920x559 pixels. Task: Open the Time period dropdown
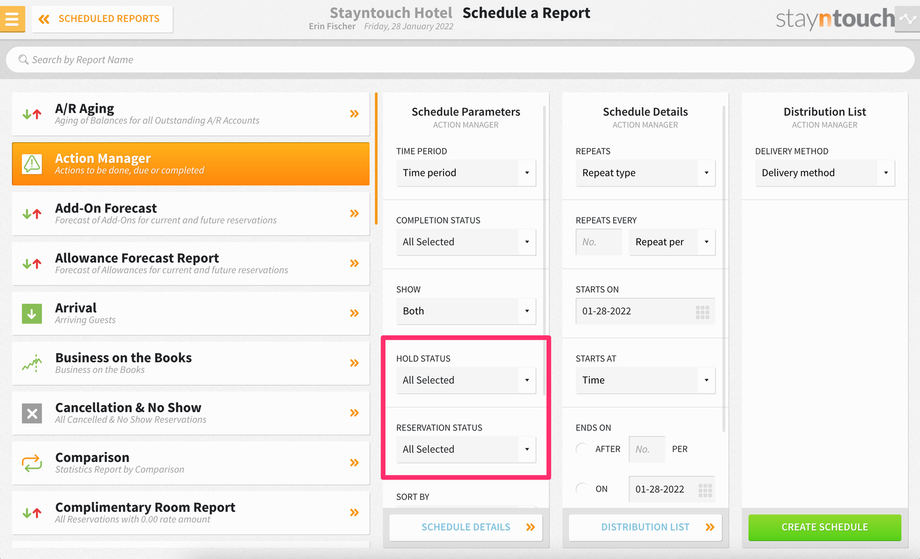tap(466, 173)
